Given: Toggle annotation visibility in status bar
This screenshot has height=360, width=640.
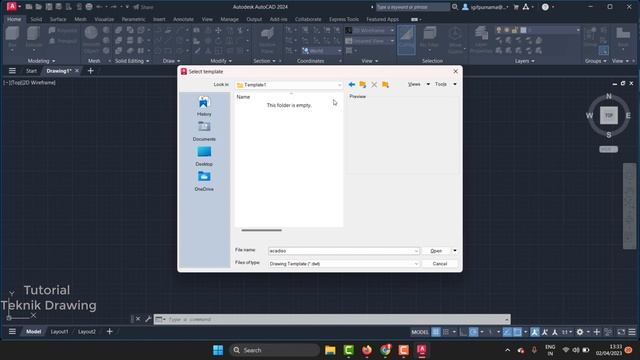Looking at the screenshot, I should 535,332.
